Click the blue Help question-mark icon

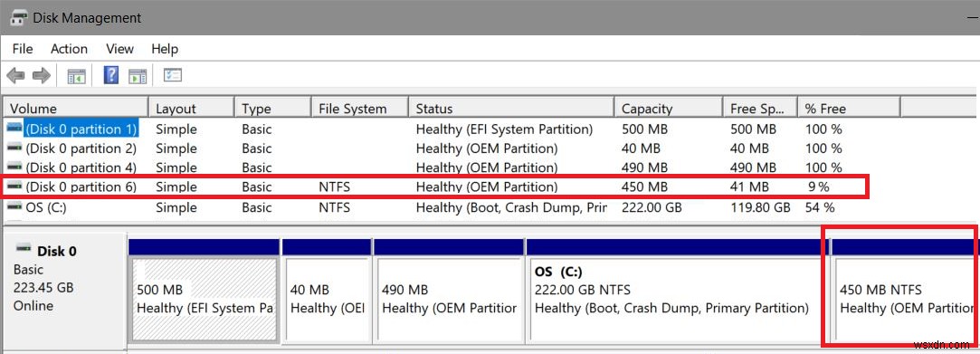coord(111,76)
